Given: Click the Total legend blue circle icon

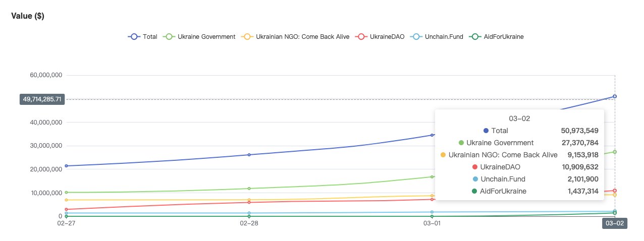Looking at the screenshot, I should tap(134, 37).
